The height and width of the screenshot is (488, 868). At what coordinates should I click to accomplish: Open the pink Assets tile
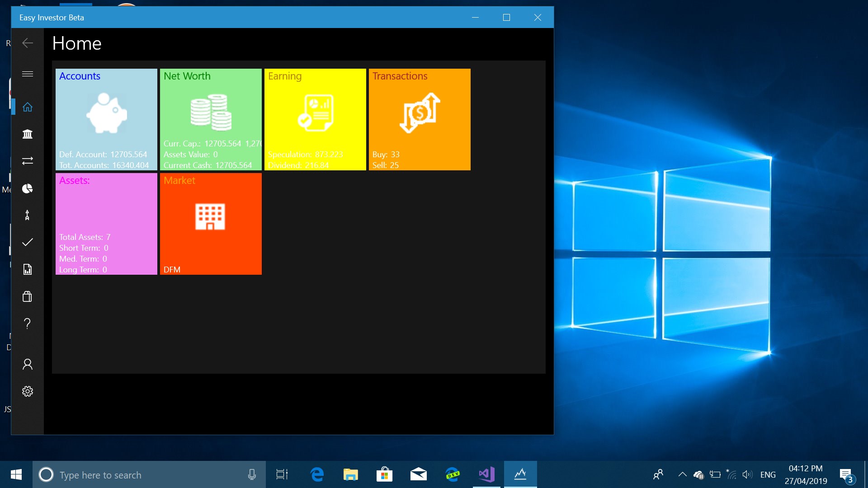(106, 224)
